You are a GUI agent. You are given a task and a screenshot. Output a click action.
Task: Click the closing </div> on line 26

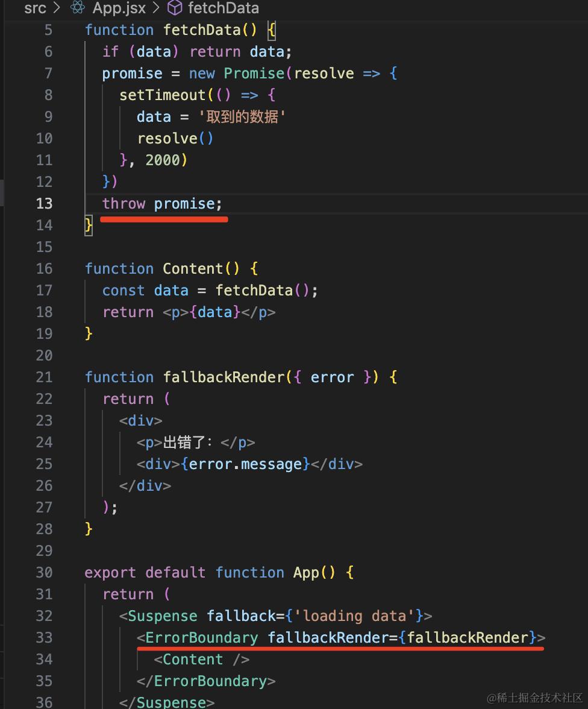coord(145,486)
